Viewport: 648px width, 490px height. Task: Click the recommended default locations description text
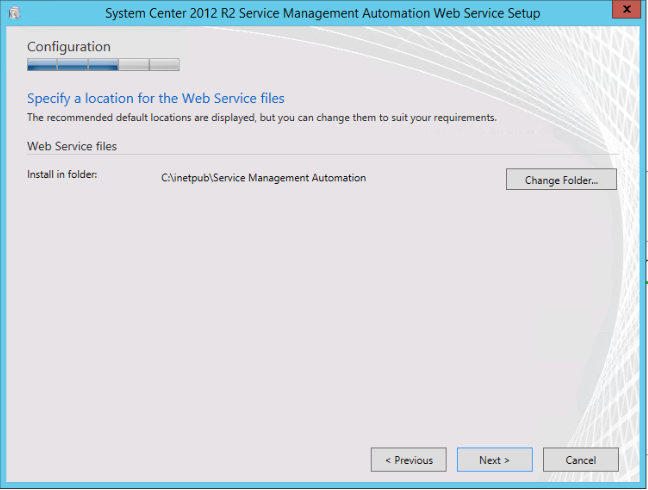pyautogui.click(x=261, y=117)
